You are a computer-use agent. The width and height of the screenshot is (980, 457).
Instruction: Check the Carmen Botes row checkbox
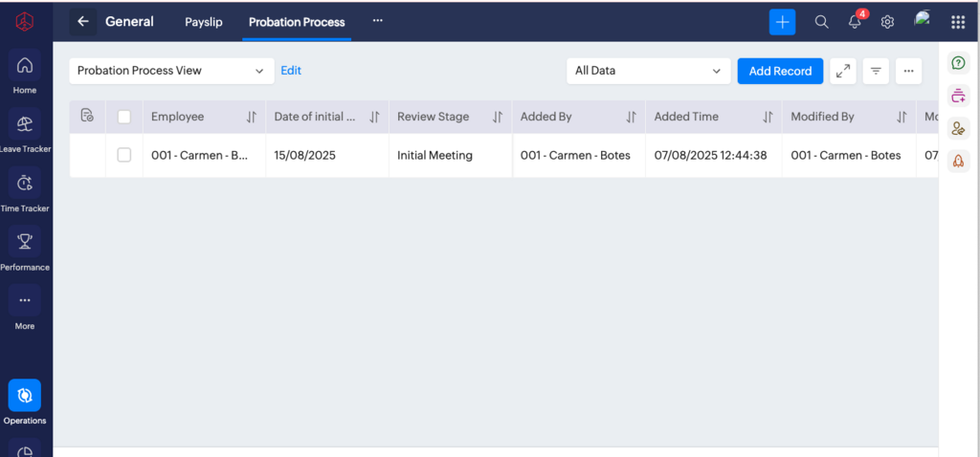[123, 155]
